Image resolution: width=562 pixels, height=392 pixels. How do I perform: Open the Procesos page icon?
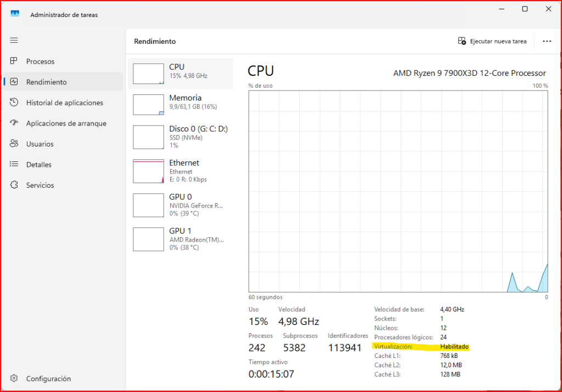click(x=14, y=61)
